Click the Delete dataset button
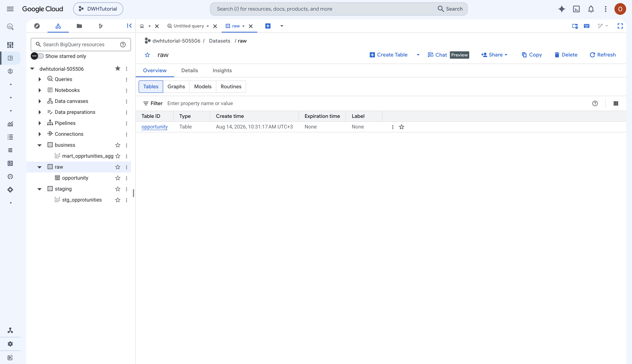Screen dimensions: 632x364 click(x=566, y=55)
